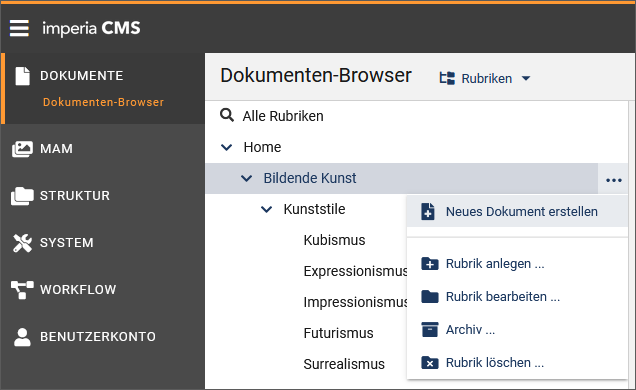Click the Dokumente page icon
Screen dimensions: 636x390
click(x=23, y=76)
